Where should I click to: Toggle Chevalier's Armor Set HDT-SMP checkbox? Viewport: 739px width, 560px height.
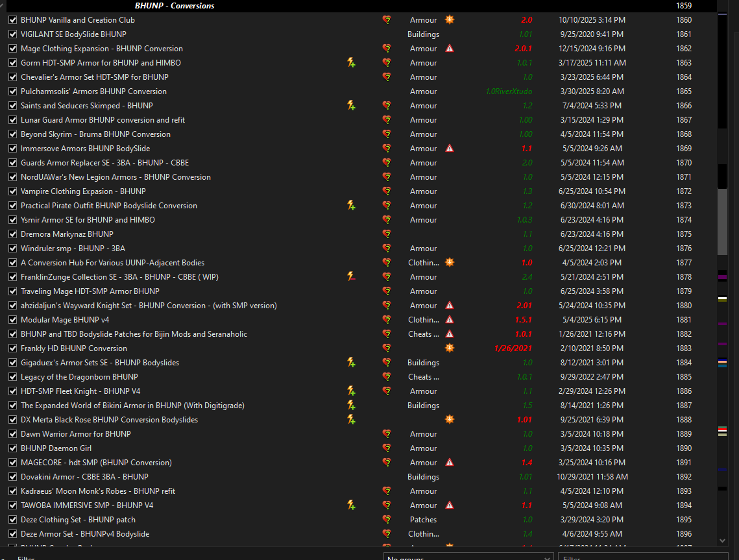coord(13,77)
